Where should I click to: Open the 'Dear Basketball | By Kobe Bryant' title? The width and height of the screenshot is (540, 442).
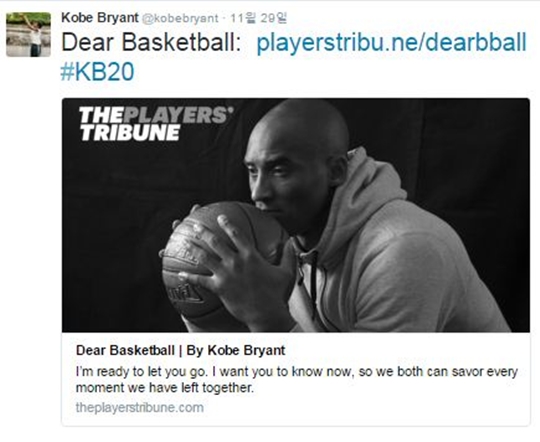click(x=180, y=350)
